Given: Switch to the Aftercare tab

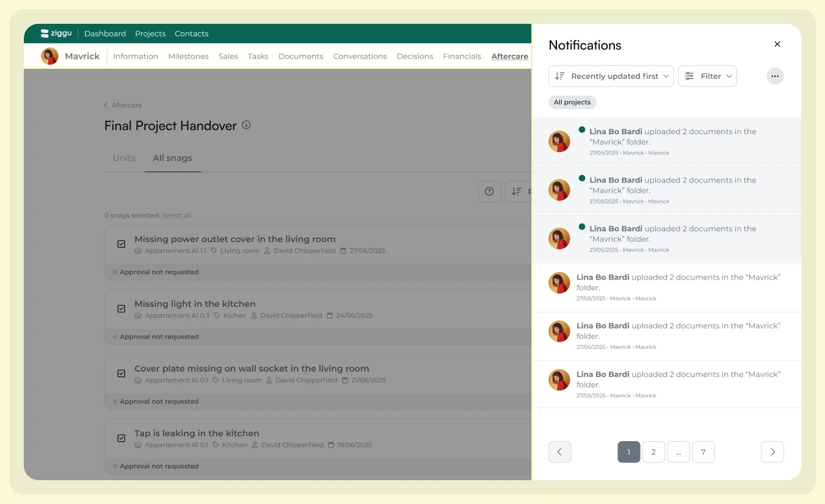Looking at the screenshot, I should pyautogui.click(x=510, y=56).
